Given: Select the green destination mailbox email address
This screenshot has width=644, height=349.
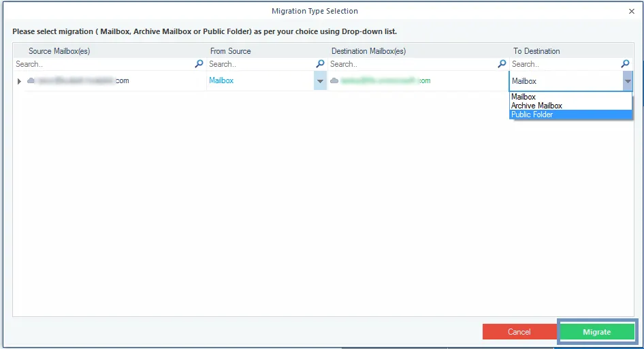Looking at the screenshot, I should click(386, 80).
